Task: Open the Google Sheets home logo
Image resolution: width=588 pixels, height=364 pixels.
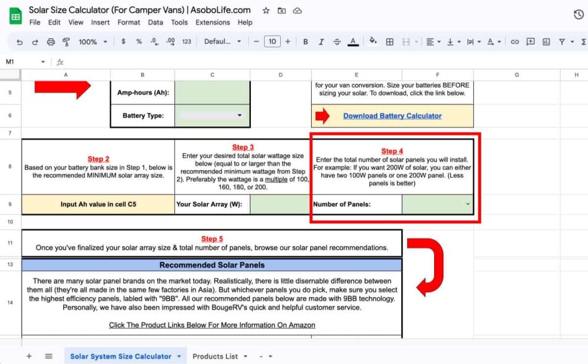Action: [x=16, y=16]
